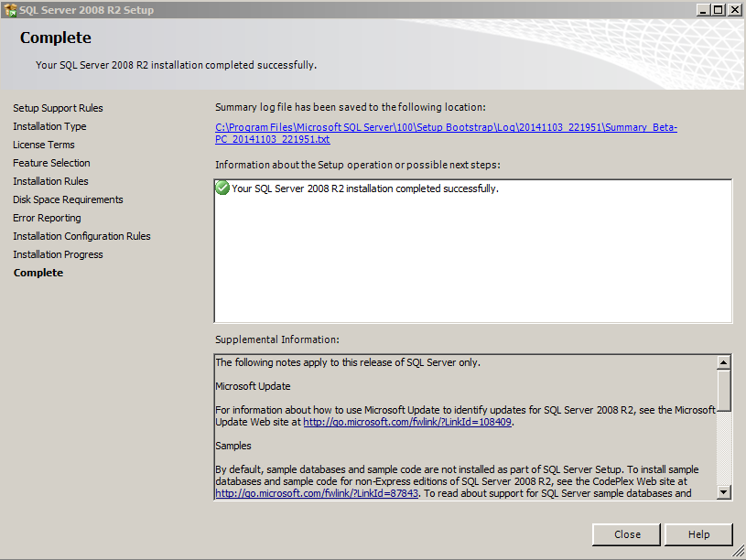This screenshot has width=746, height=560.
Task: Select the Complete step in sidebar
Action: click(38, 273)
